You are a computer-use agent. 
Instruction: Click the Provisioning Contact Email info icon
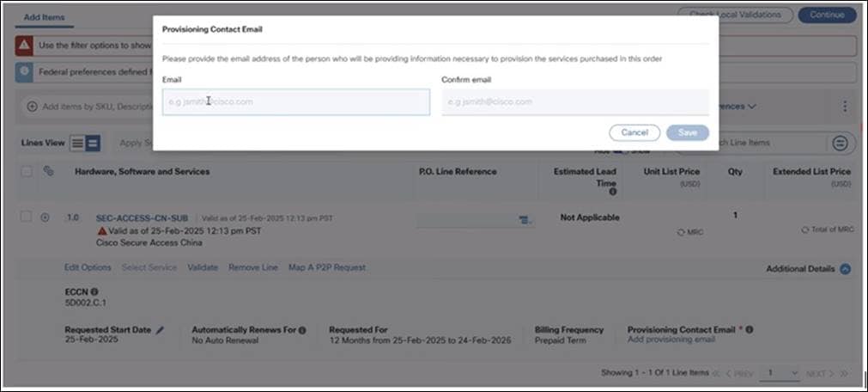(x=749, y=329)
